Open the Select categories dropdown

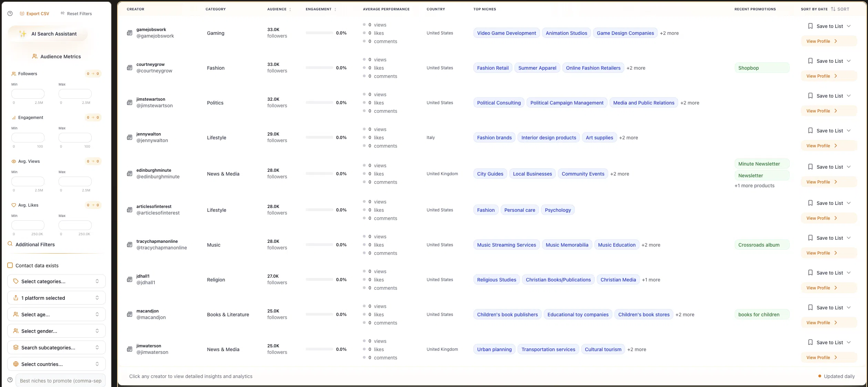coord(56,281)
